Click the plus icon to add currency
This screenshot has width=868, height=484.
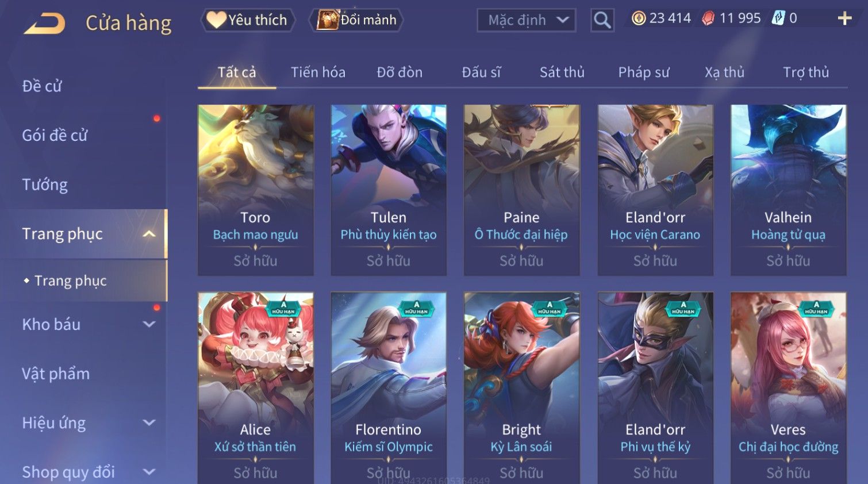[844, 18]
